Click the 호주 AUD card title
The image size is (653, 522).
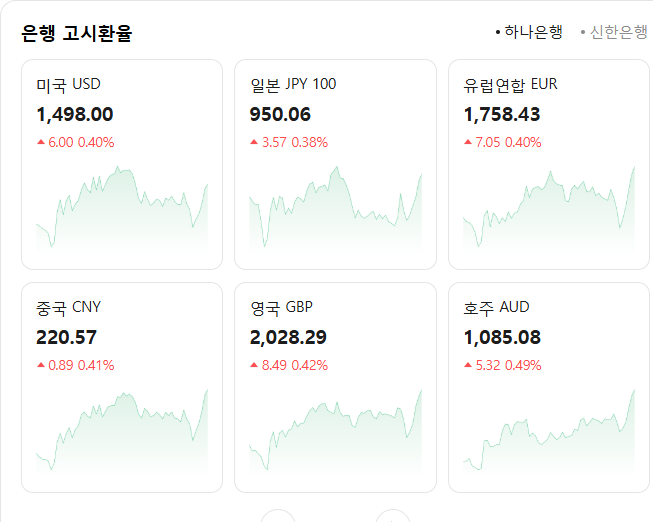(x=496, y=308)
